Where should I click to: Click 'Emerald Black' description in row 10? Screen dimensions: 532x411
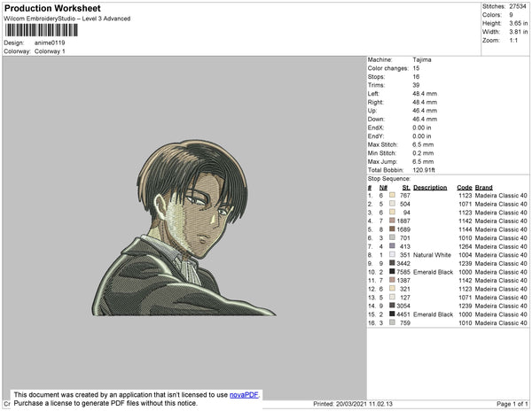(x=434, y=272)
